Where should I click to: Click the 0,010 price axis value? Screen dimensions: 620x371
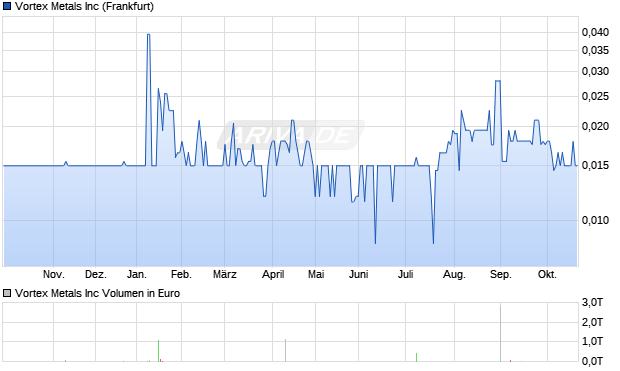(x=595, y=220)
